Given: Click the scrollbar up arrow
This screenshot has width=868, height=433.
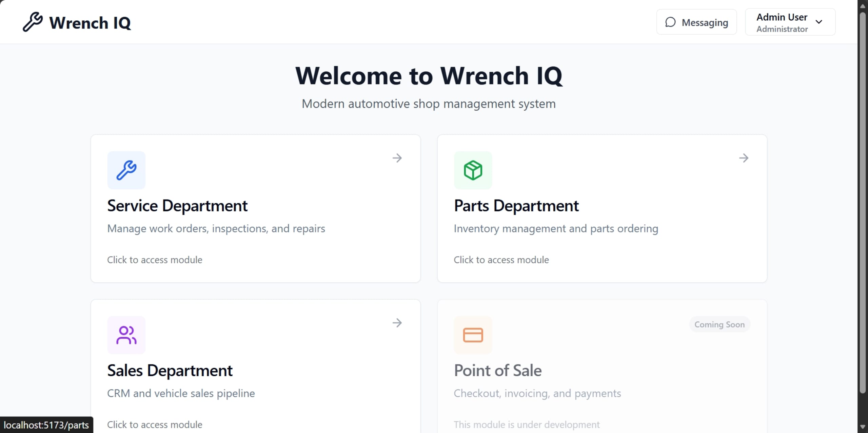Looking at the screenshot, I should (x=863, y=5).
